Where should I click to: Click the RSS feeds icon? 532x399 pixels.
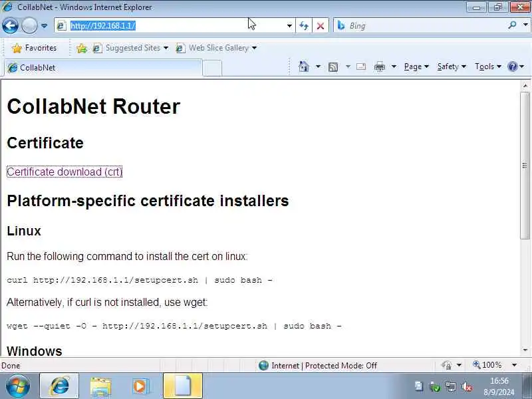point(333,67)
